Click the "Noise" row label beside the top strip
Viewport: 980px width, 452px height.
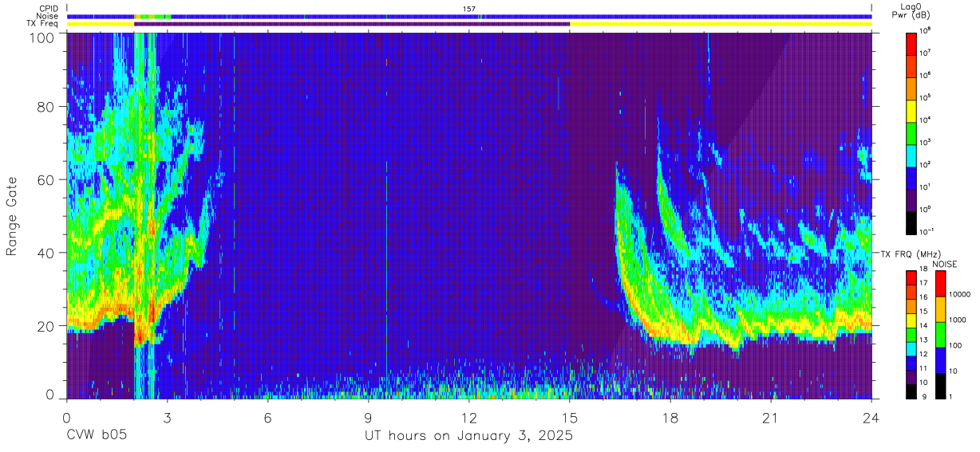[x=47, y=16]
